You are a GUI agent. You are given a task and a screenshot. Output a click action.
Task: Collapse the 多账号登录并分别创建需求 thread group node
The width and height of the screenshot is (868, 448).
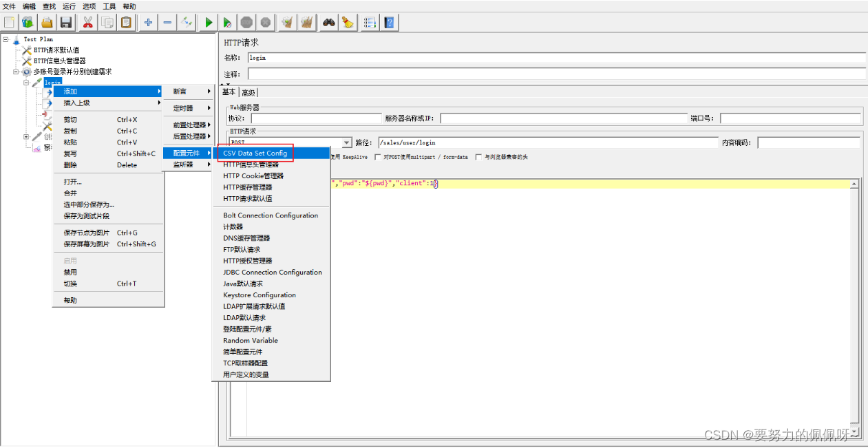pyautogui.click(x=16, y=72)
